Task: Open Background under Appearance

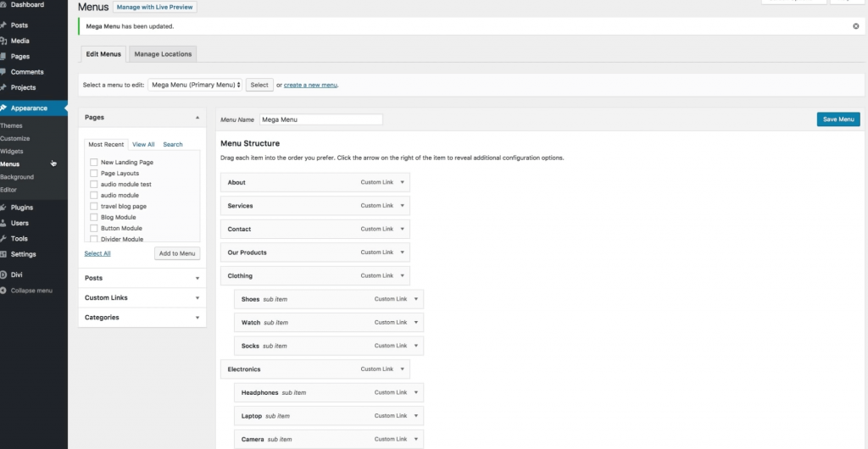Action: click(x=17, y=176)
